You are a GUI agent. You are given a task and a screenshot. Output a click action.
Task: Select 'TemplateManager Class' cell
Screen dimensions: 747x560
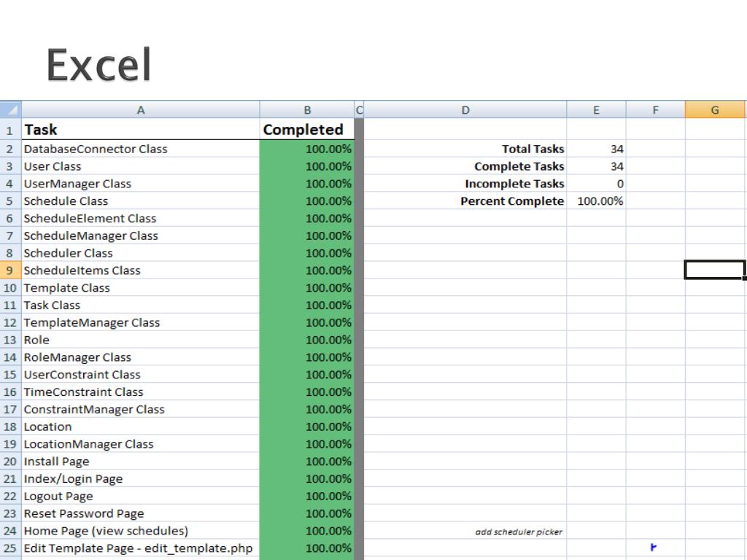141,323
